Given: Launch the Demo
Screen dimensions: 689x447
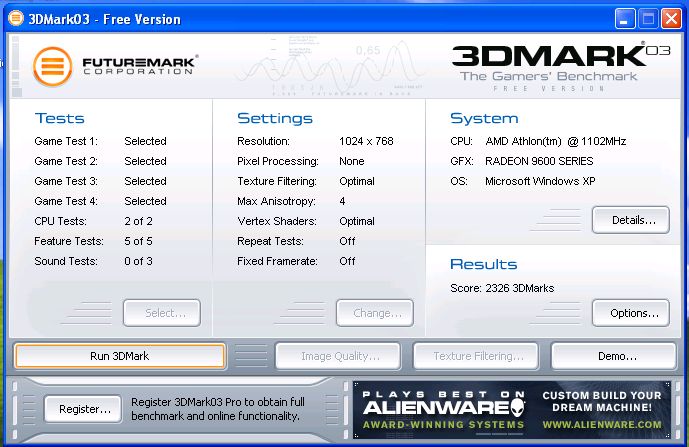Looking at the screenshot, I should [613, 356].
